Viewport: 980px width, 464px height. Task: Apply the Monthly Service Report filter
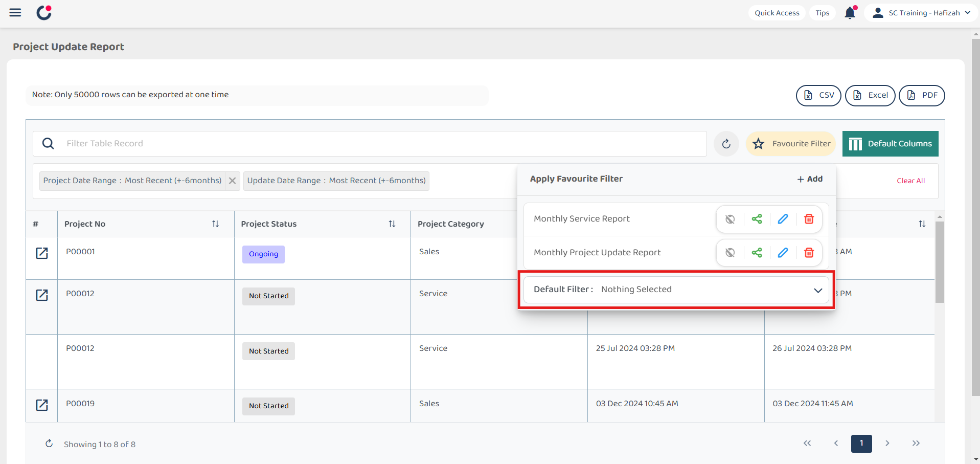tap(582, 219)
